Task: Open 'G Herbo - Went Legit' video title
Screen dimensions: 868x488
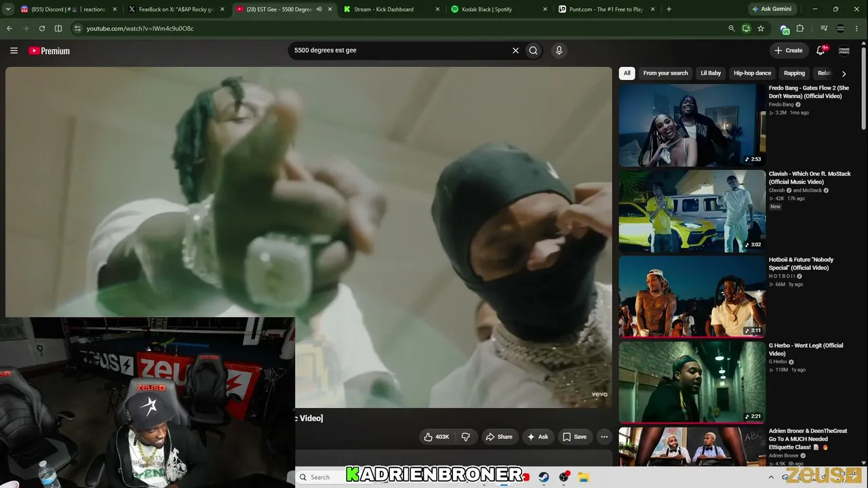Action: coord(806,350)
